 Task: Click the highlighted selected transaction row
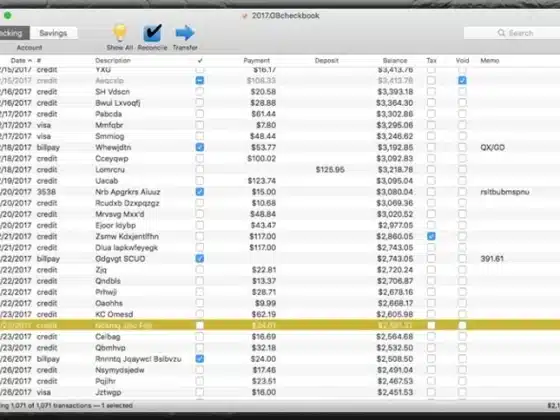[280, 325]
